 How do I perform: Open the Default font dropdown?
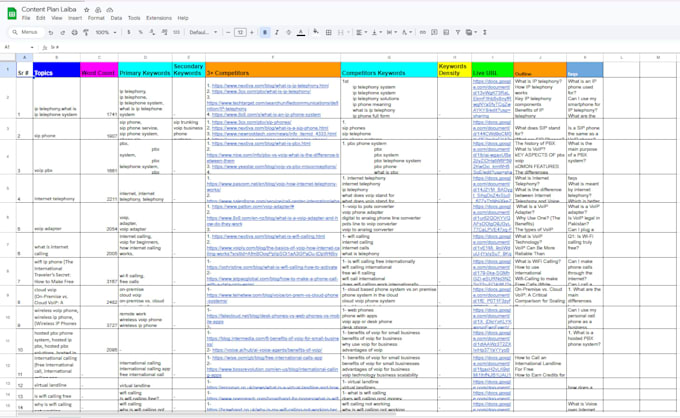pos(203,33)
